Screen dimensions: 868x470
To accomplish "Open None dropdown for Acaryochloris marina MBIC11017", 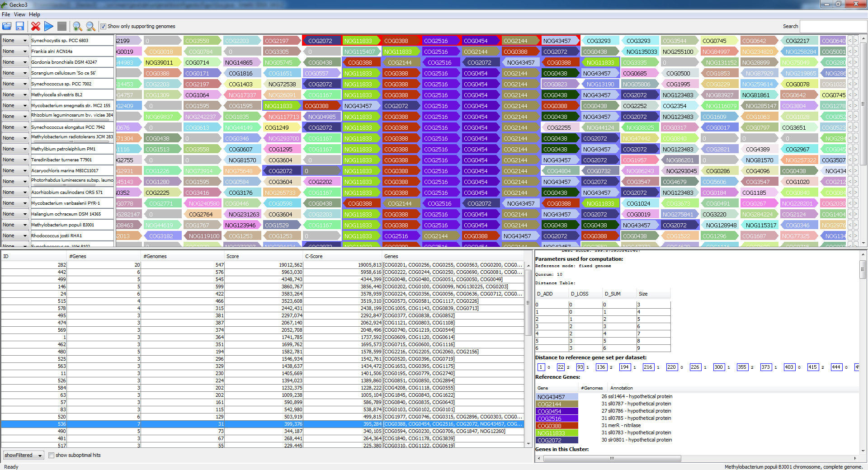I will tap(15, 171).
